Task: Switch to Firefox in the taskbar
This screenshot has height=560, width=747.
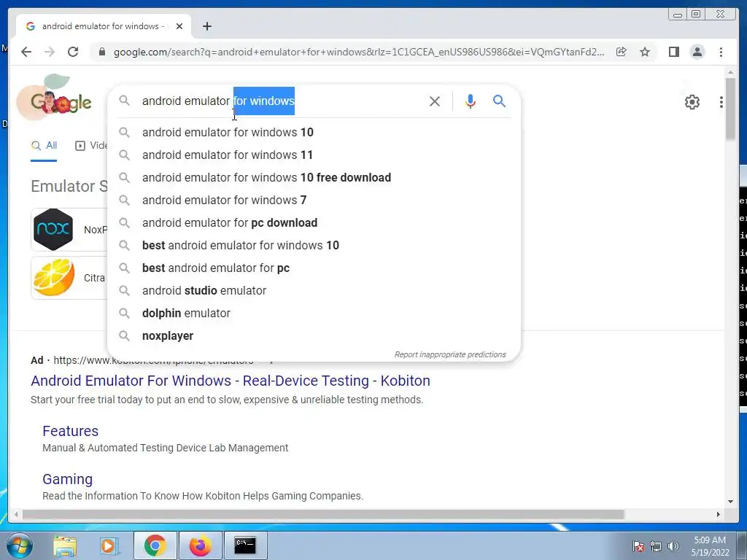Action: [200, 545]
